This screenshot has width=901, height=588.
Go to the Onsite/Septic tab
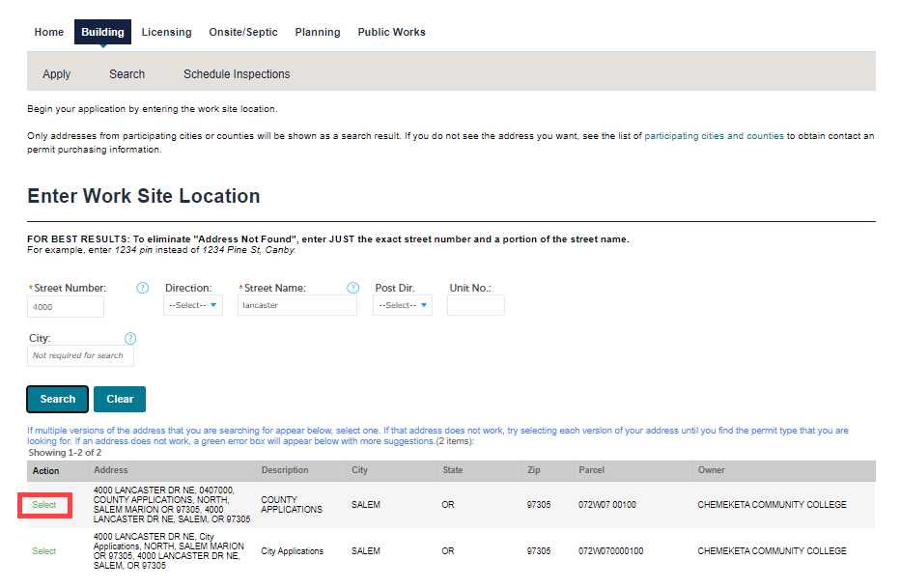point(243,32)
